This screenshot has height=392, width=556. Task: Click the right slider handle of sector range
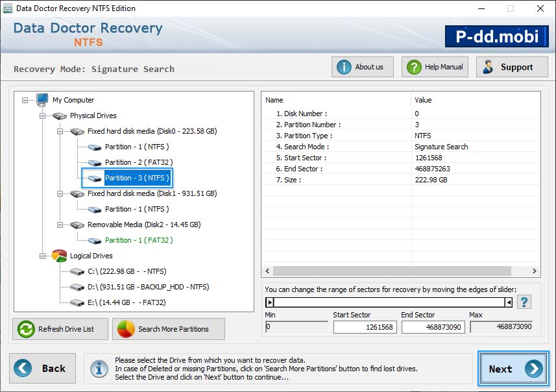(509, 302)
